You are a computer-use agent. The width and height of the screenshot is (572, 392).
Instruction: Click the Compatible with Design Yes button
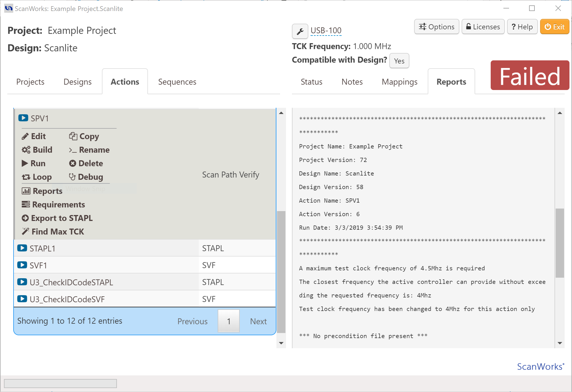[399, 61]
